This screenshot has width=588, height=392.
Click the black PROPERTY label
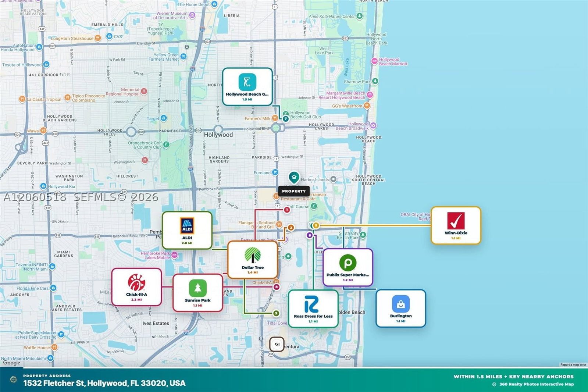coord(294,191)
